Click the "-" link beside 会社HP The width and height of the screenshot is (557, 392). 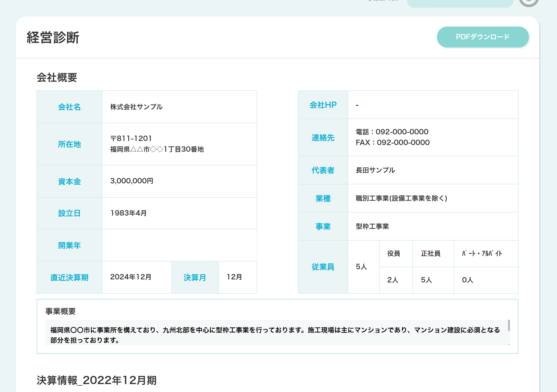pyautogui.click(x=357, y=105)
